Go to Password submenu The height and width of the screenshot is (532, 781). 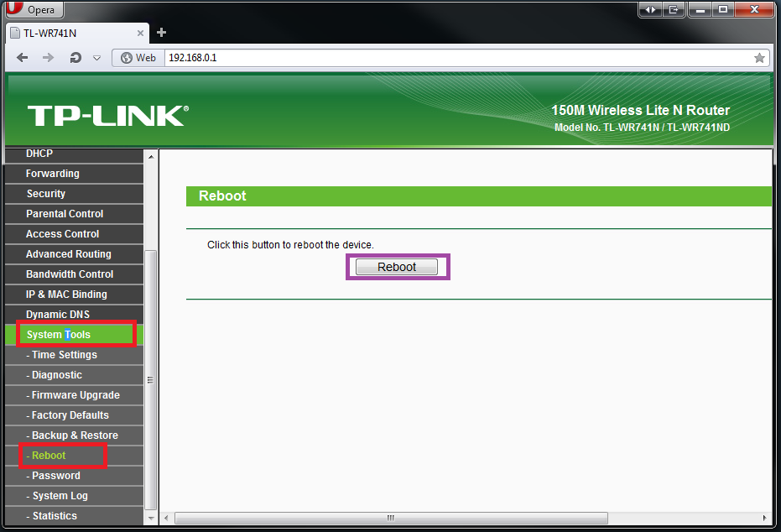74,476
